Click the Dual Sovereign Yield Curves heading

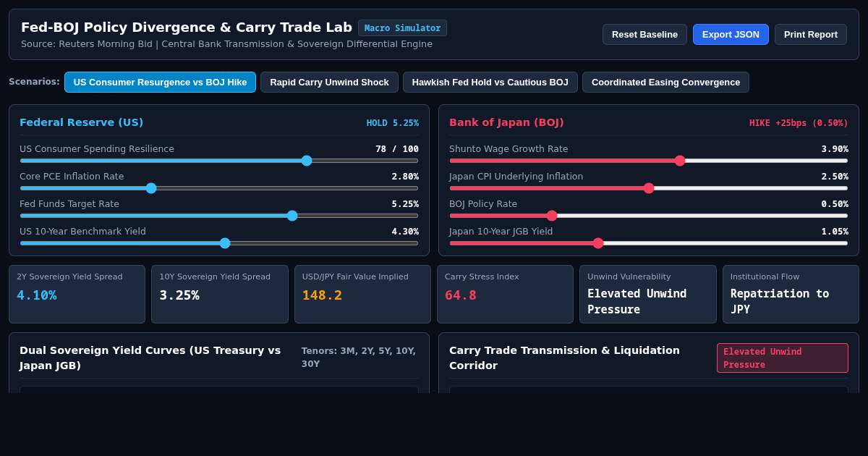click(x=150, y=358)
